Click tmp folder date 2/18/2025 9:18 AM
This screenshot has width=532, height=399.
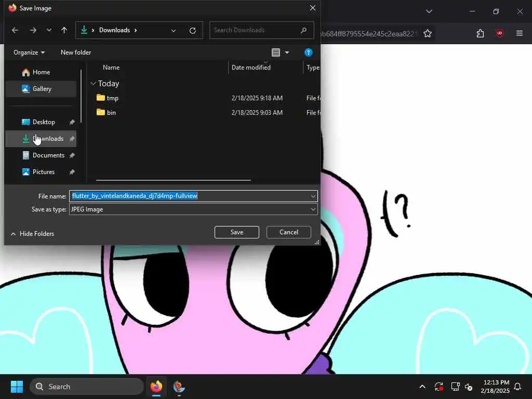point(257,98)
